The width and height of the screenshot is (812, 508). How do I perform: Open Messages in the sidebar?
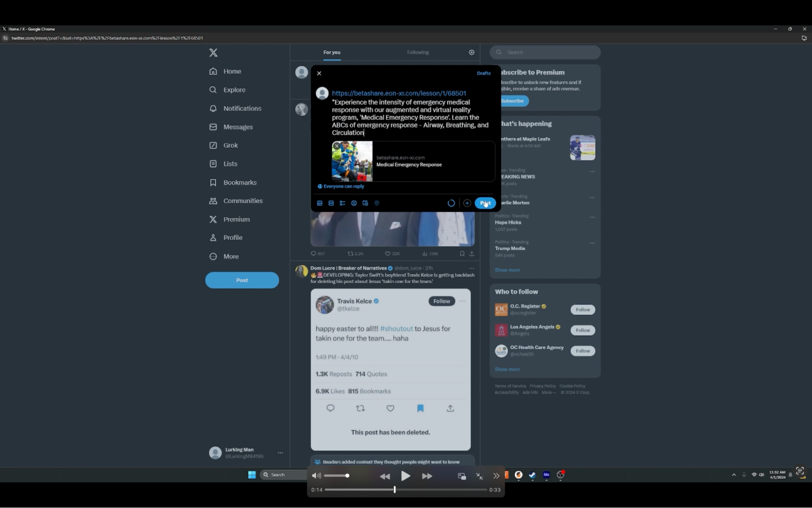231,127
